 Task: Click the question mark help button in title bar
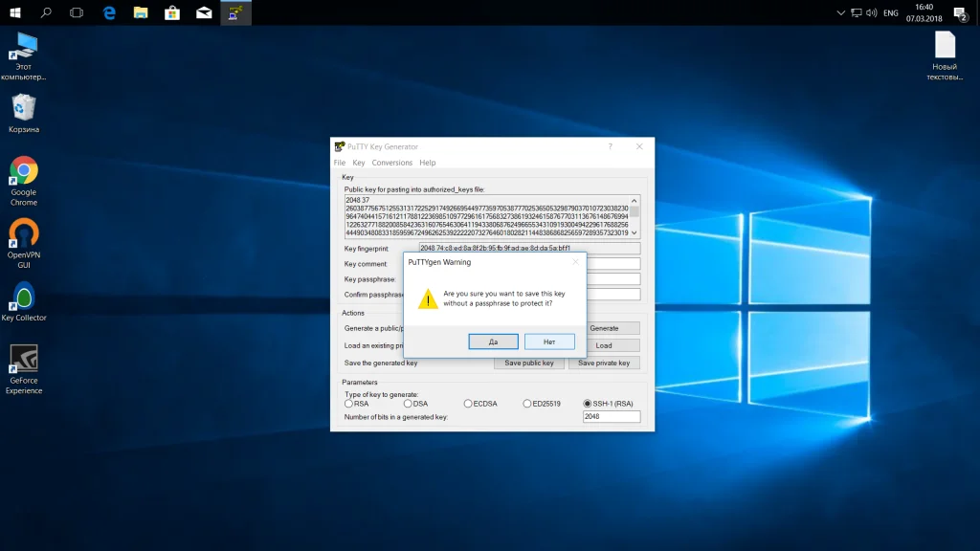click(610, 146)
